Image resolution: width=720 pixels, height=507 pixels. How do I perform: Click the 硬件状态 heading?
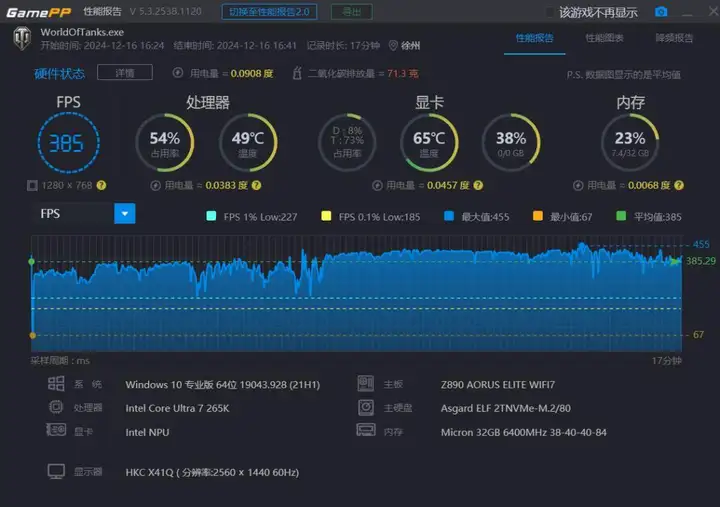pos(60,73)
